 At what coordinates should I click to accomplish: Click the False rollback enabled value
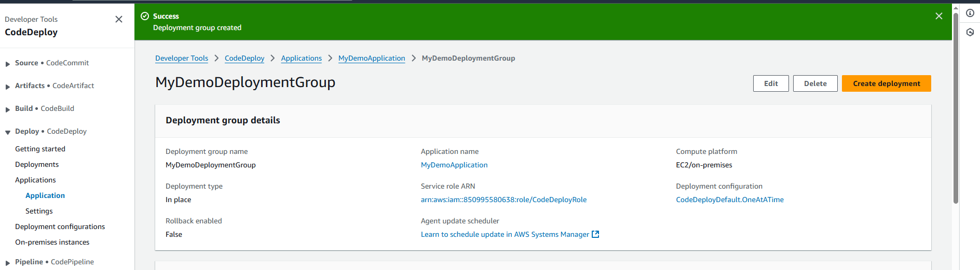[x=174, y=234]
